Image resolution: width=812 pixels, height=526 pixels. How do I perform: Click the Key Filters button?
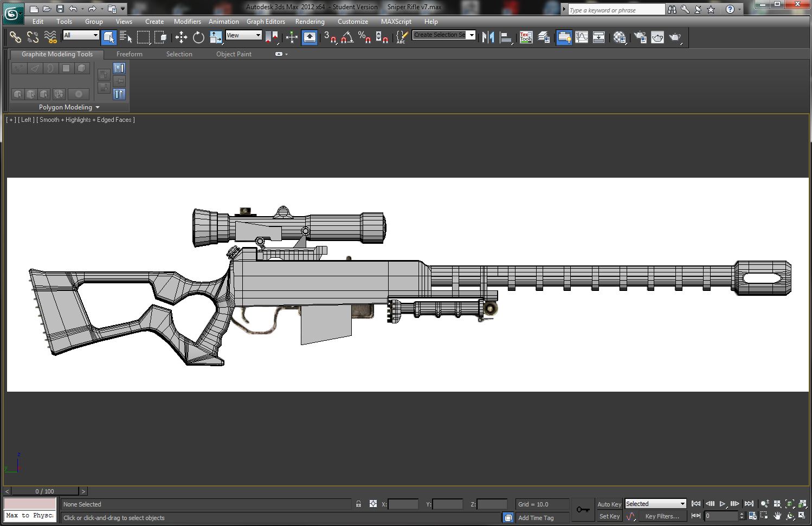click(662, 516)
